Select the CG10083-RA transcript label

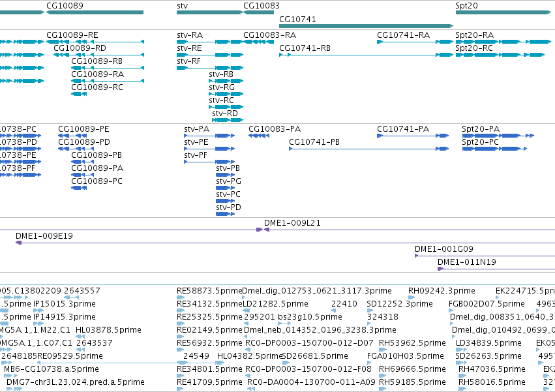point(270,35)
